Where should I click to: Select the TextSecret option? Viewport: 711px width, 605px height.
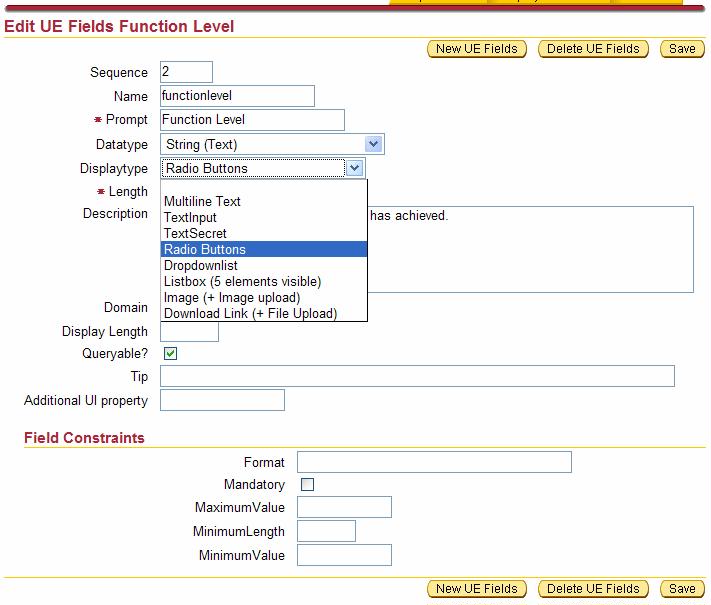tap(195, 233)
